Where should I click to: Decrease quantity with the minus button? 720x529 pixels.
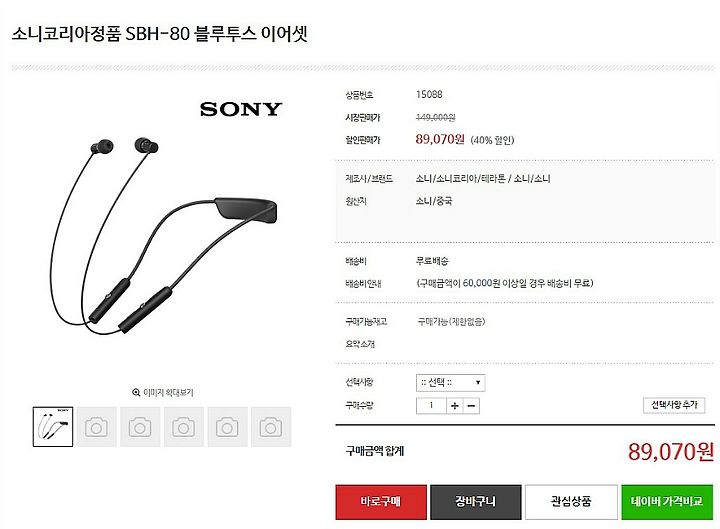pyautogui.click(x=471, y=406)
